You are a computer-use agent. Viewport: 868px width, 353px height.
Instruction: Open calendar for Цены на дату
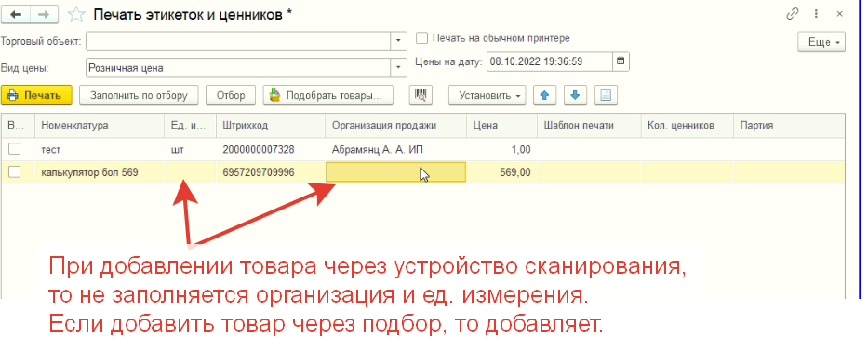621,61
